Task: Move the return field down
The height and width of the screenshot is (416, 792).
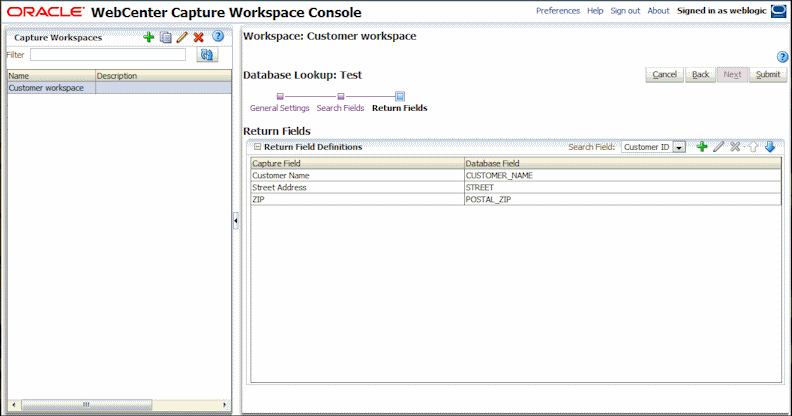Action: pyautogui.click(x=769, y=147)
